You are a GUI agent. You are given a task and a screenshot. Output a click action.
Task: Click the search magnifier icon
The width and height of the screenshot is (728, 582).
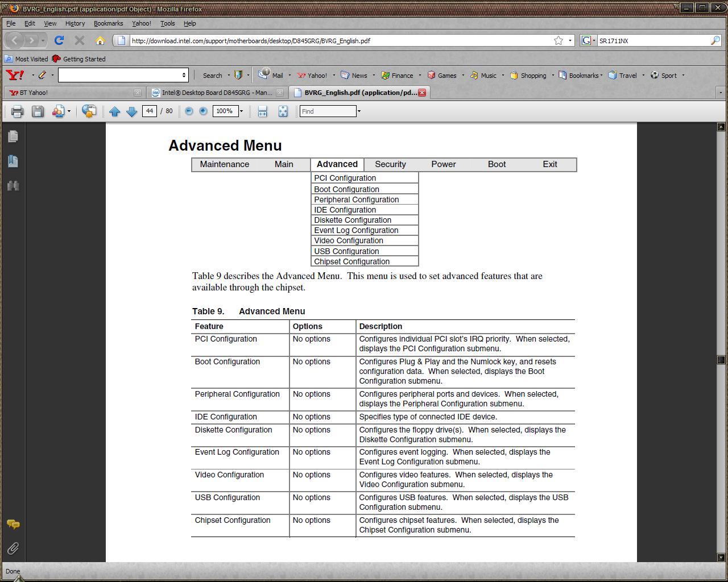[x=715, y=40]
